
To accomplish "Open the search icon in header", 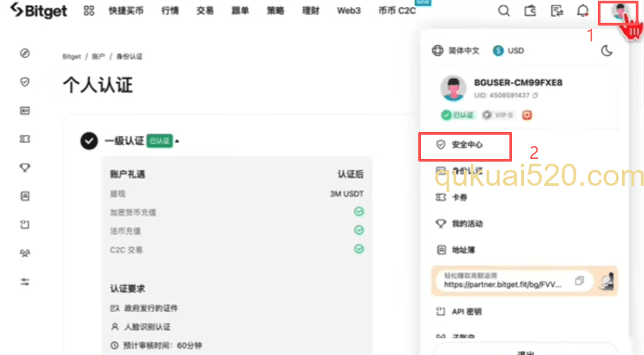I will [504, 10].
